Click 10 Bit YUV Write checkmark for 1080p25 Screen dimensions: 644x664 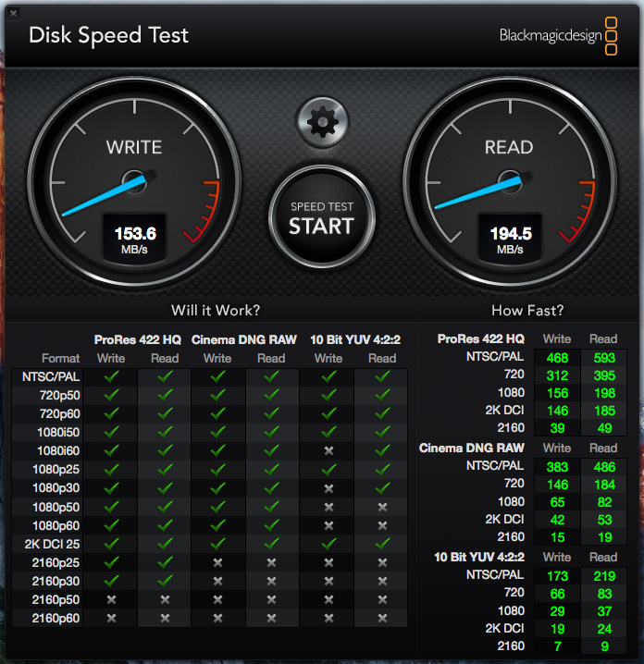point(328,469)
